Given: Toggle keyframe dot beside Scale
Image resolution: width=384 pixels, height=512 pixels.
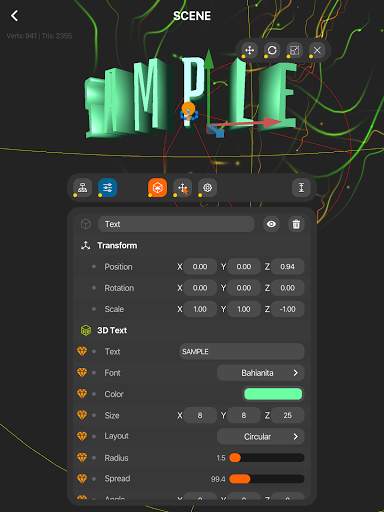Looking at the screenshot, I should click(94, 309).
